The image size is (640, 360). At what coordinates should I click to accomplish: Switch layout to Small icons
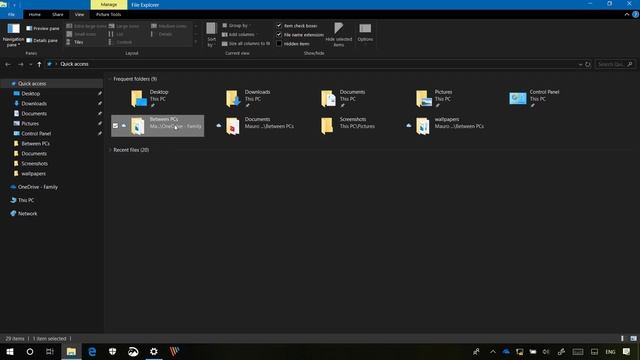pos(81,34)
